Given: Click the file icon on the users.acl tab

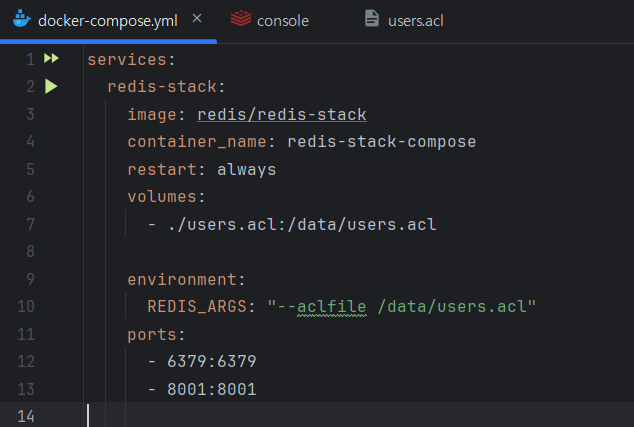Looking at the screenshot, I should 372,19.
